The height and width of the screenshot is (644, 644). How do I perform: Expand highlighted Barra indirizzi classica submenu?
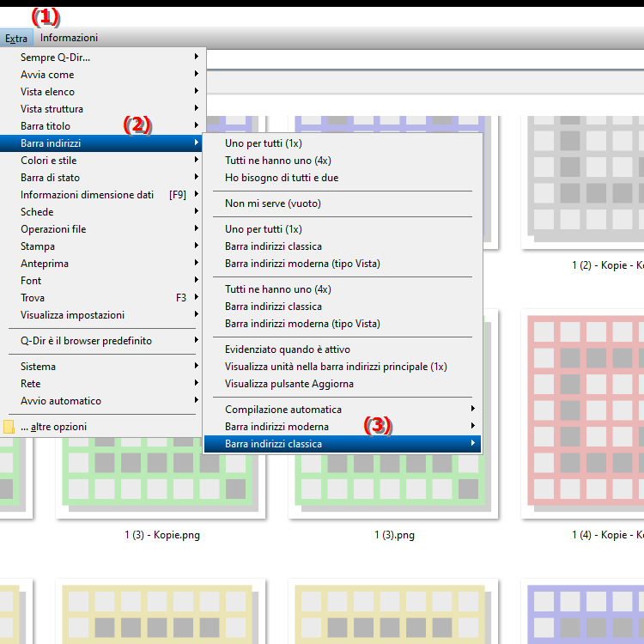click(342, 444)
